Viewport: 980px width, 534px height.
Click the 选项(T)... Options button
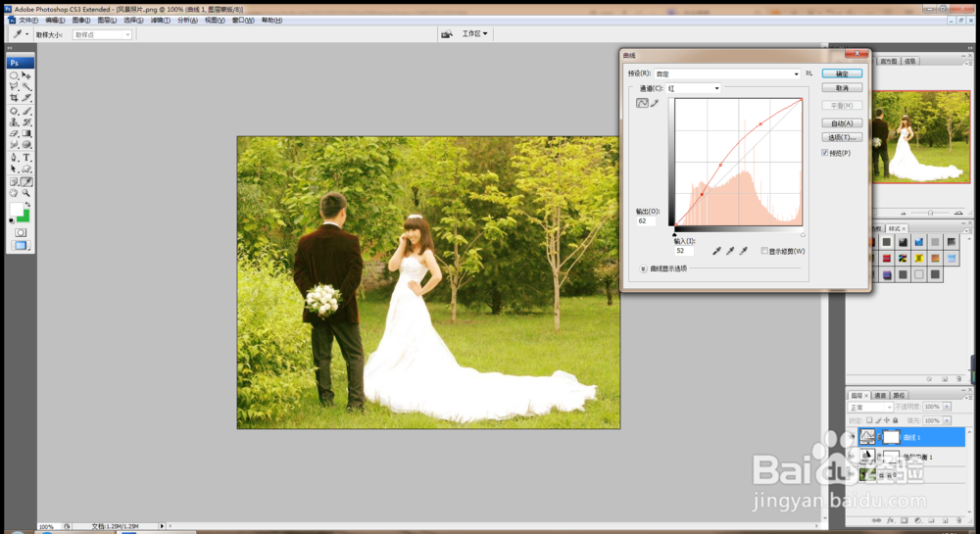click(842, 137)
